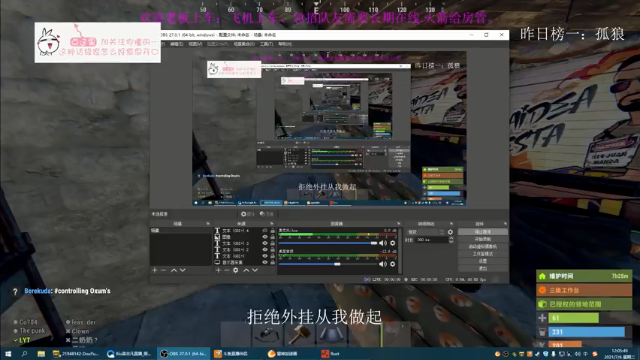Pop out the Scenes dock header icon
Viewport: 640px width, 360px height.
(208, 224)
